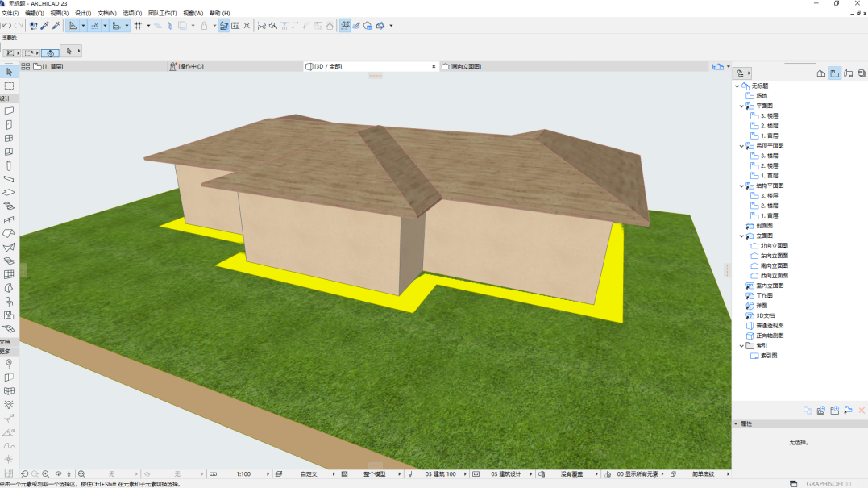The image size is (868, 488).
Task: Select 场地 in Navigator tree
Action: [762, 96]
